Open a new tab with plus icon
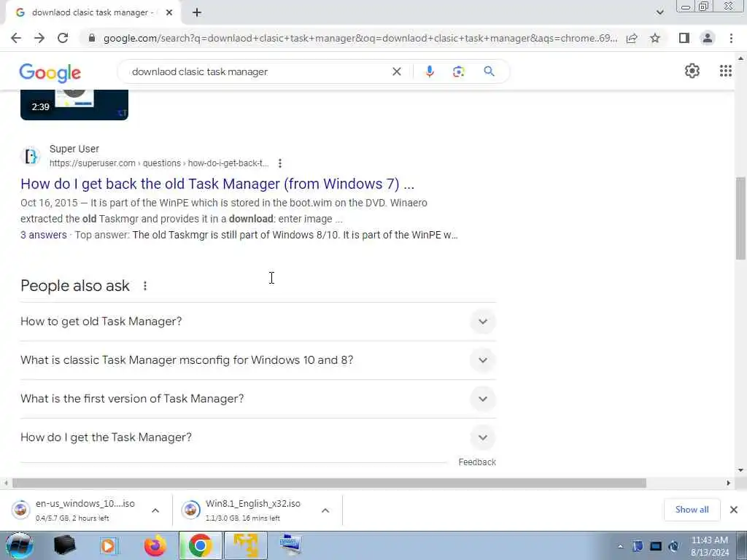Screen dimensions: 747x560 (x=197, y=12)
